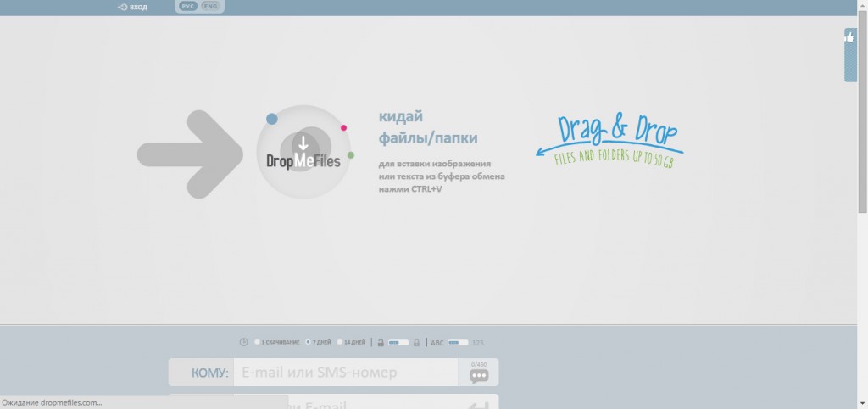Click the ABC label
Screen dimensions: 868x409
pos(437,343)
